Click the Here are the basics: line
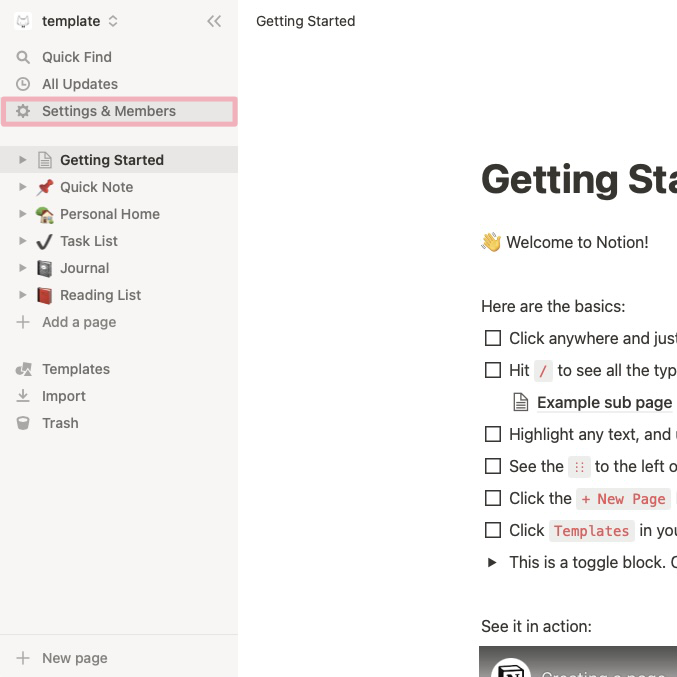Viewport: 677px width, 677px height. pos(553,306)
